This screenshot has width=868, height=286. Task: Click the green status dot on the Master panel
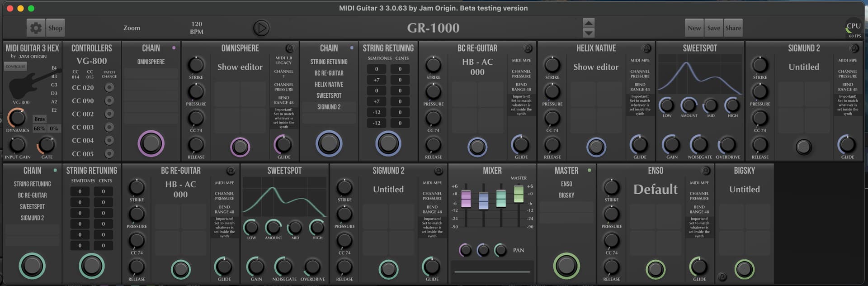(589, 170)
